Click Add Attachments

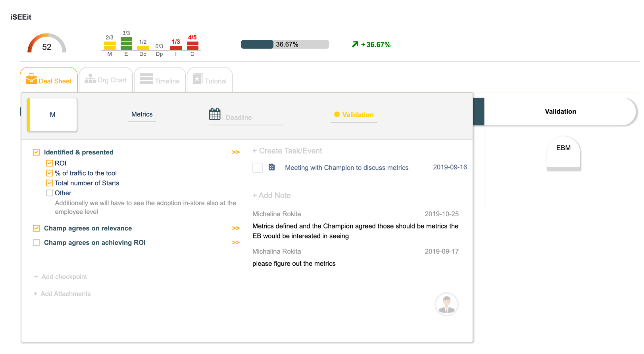click(x=62, y=294)
